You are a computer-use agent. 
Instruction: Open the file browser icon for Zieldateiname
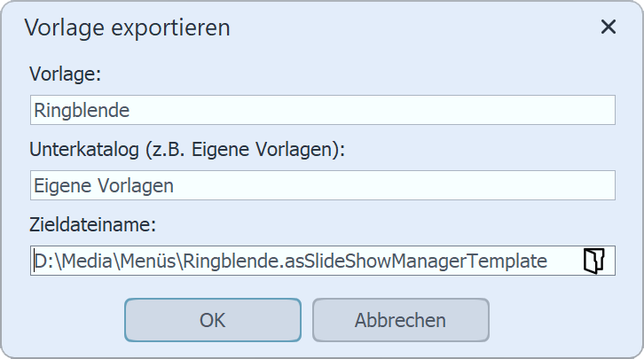tap(593, 261)
